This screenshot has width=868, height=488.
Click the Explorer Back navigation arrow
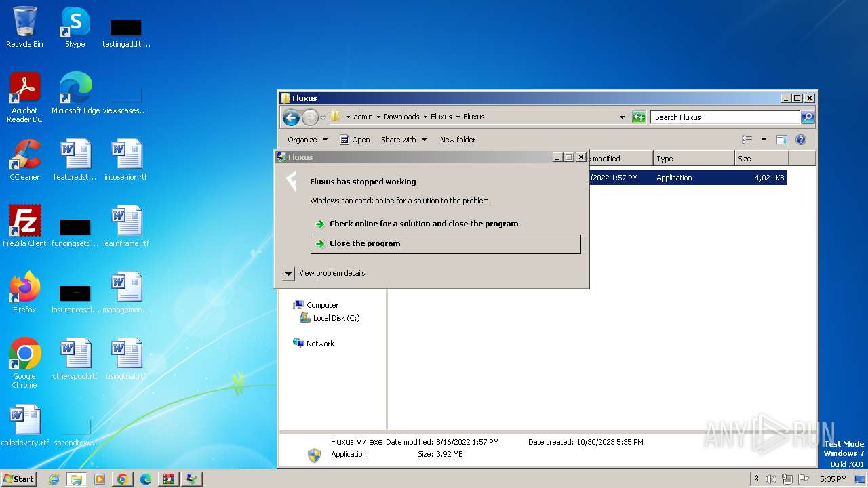[291, 117]
